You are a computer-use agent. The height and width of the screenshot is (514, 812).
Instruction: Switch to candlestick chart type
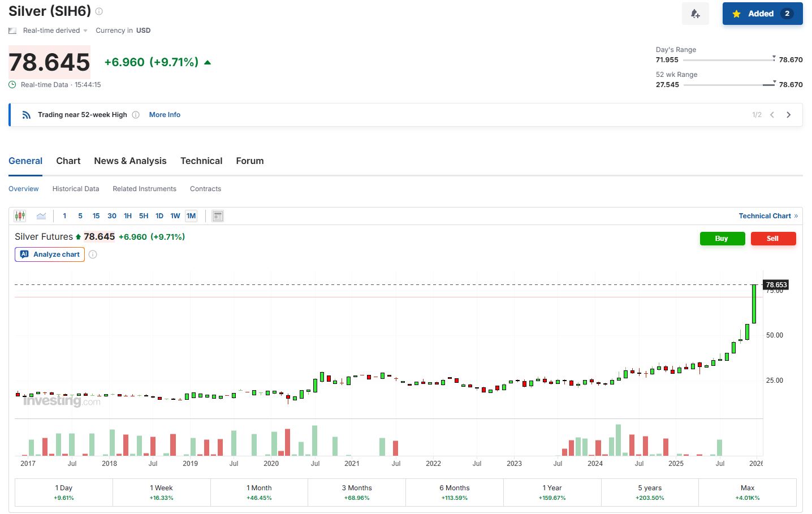[x=20, y=216]
